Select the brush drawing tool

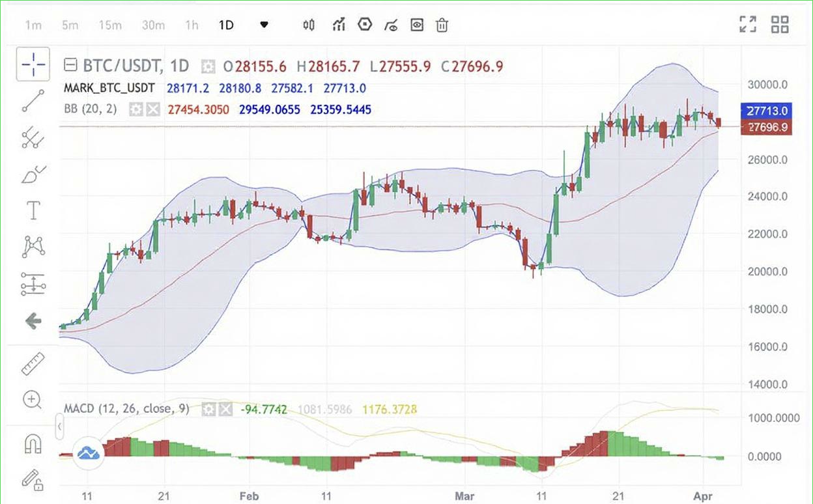[33, 175]
